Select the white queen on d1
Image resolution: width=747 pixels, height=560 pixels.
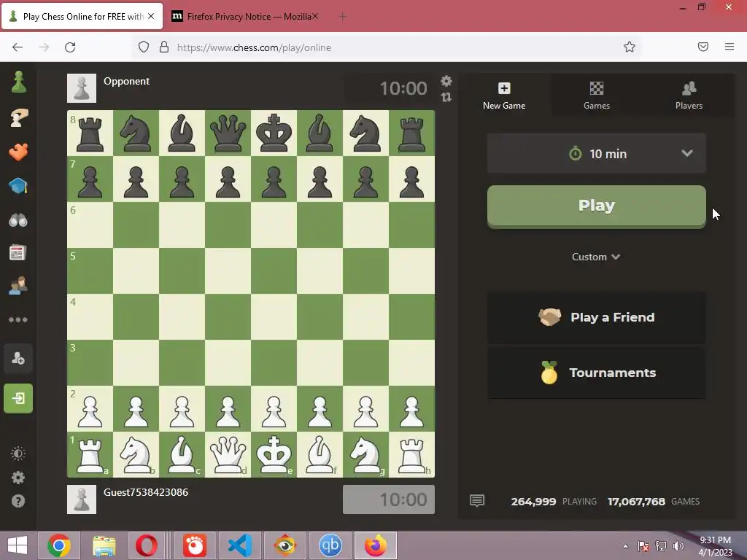coord(228,455)
